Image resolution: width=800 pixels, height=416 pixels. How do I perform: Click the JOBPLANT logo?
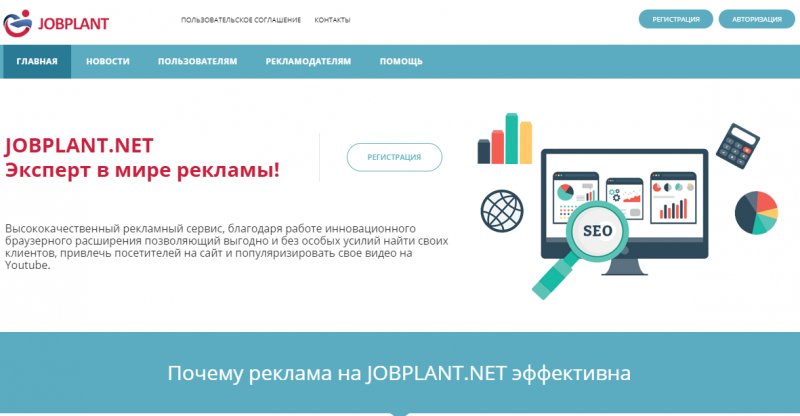click(x=56, y=23)
